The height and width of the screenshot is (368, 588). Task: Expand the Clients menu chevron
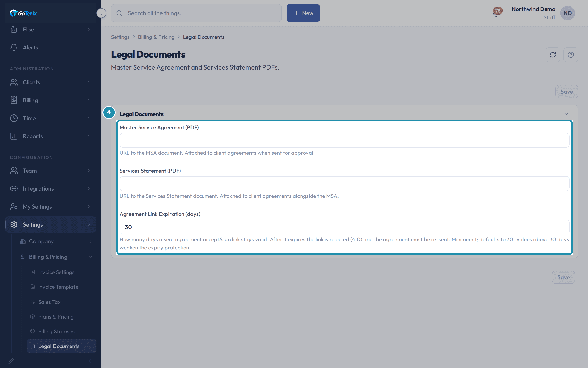89,82
